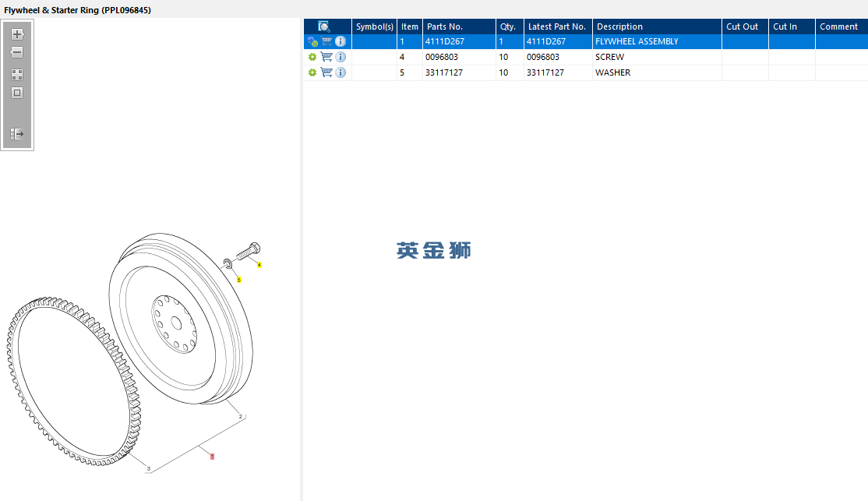
Task: Zoom in on the diagram
Action: click(17, 34)
